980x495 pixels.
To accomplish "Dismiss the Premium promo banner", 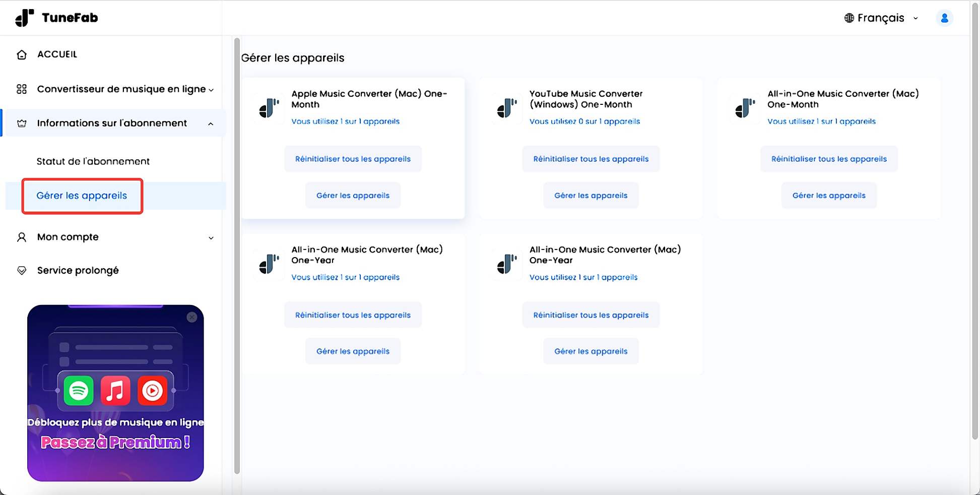I will click(192, 317).
